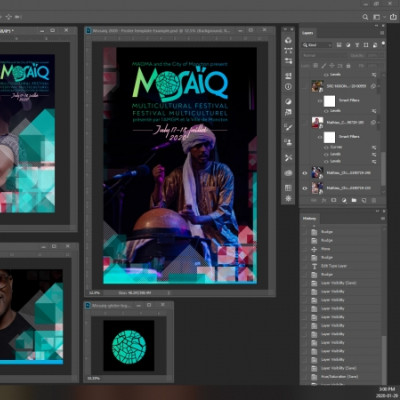Open the Tool Presets crossed-tools icon

coord(288,158)
